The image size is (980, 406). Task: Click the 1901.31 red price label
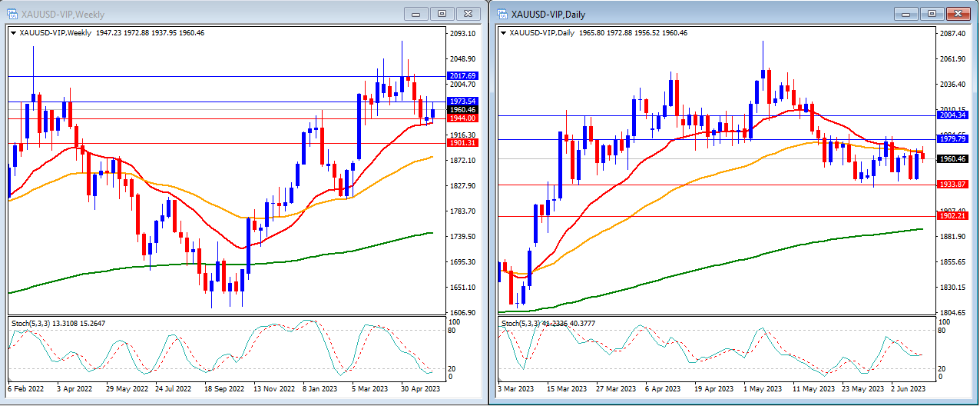[462, 143]
